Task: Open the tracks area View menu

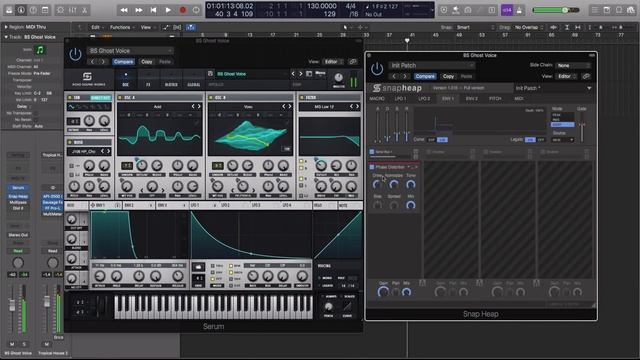Action: pos(147,27)
